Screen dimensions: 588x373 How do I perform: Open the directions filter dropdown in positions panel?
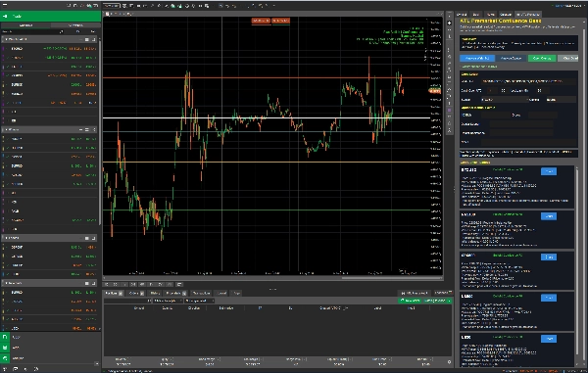pyautogui.click(x=168, y=301)
